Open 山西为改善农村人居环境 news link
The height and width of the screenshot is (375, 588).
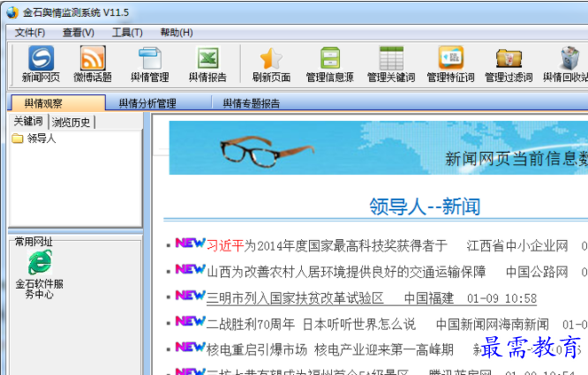pos(346,272)
